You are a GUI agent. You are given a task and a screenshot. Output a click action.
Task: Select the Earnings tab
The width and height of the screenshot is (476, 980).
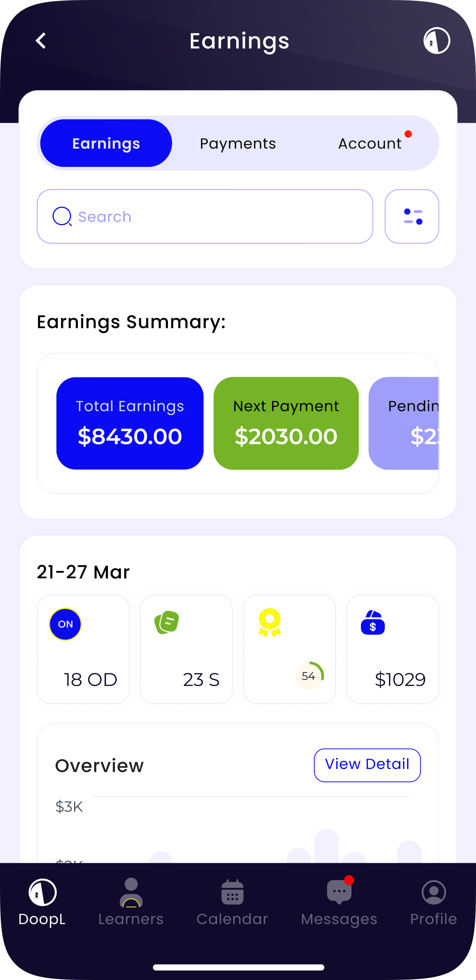point(106,144)
